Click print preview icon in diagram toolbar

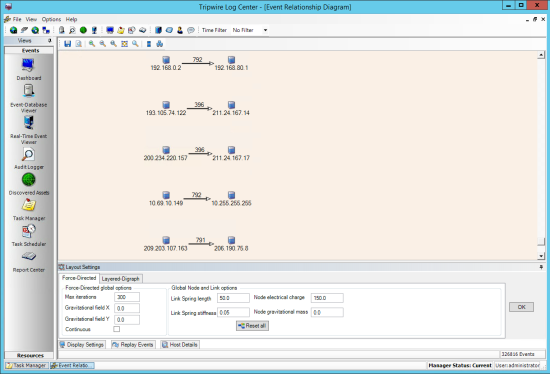[x=79, y=44]
